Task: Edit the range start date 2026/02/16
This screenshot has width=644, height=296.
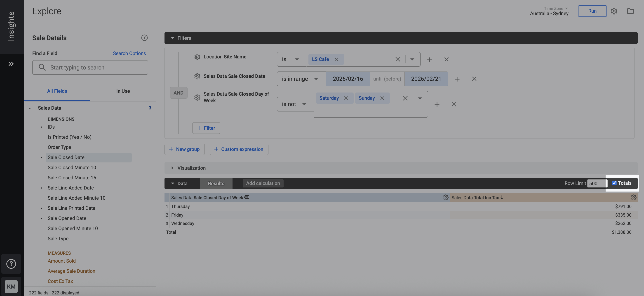Action: click(x=348, y=79)
